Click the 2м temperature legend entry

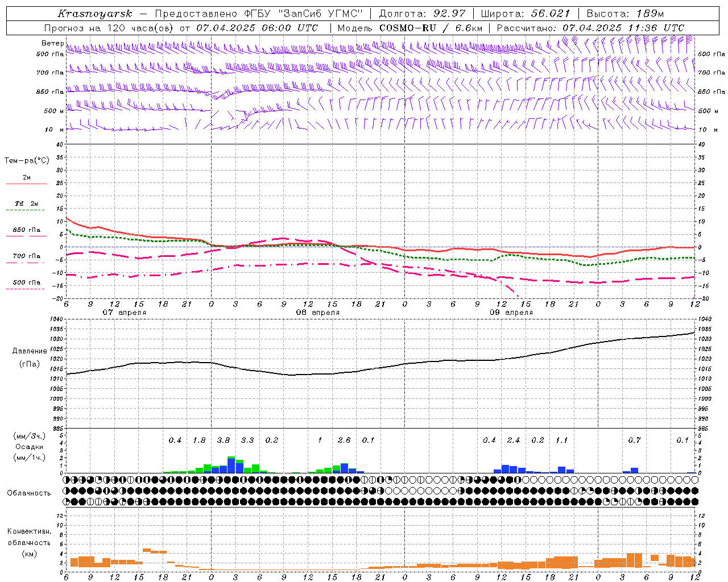tap(27, 177)
